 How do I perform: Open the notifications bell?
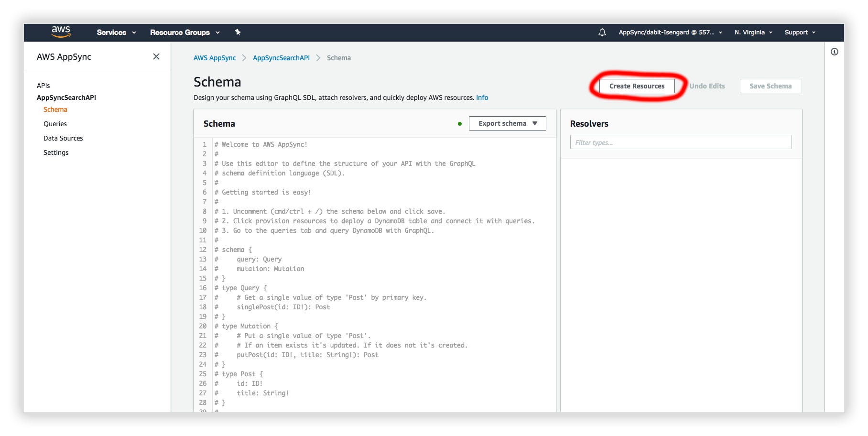(x=601, y=32)
